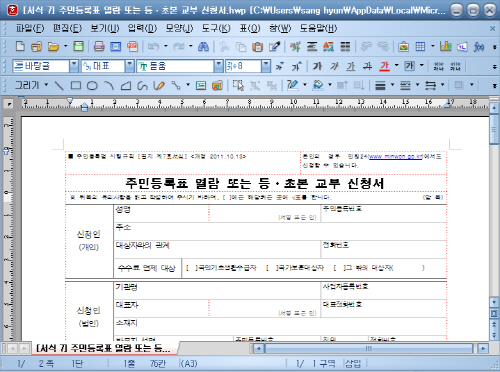Viewport: 500px width, 372px height.
Task: Click the 주민등록표 열람 또는 등·초본 title
Action: click(x=255, y=183)
